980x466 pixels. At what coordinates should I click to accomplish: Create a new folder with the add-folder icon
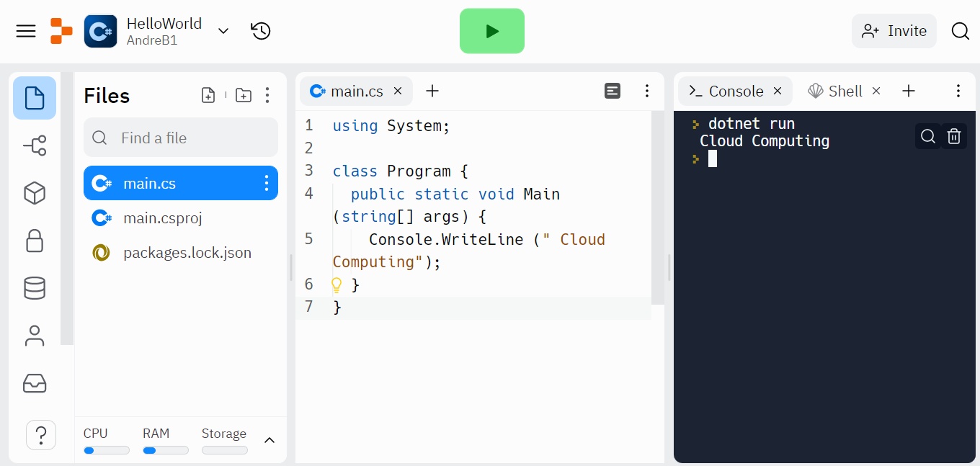click(244, 95)
